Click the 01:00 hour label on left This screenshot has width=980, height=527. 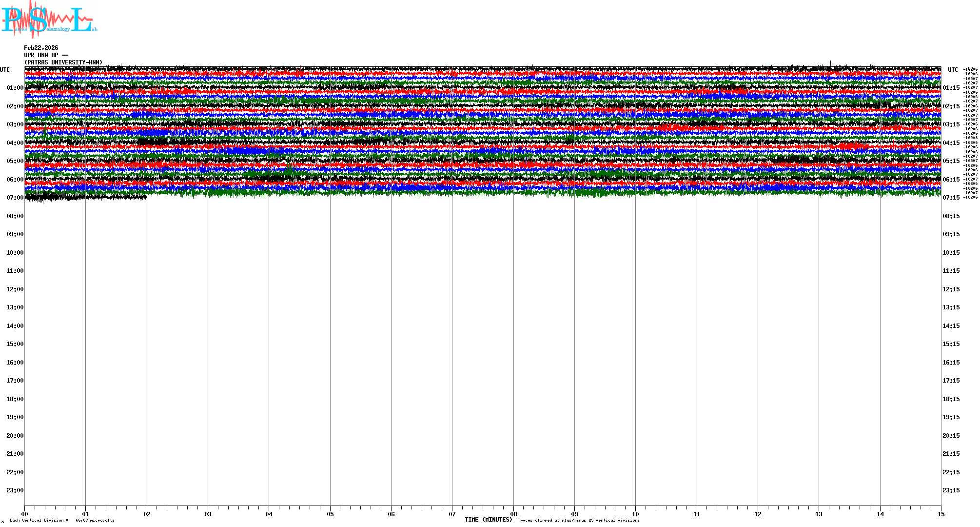[15, 88]
